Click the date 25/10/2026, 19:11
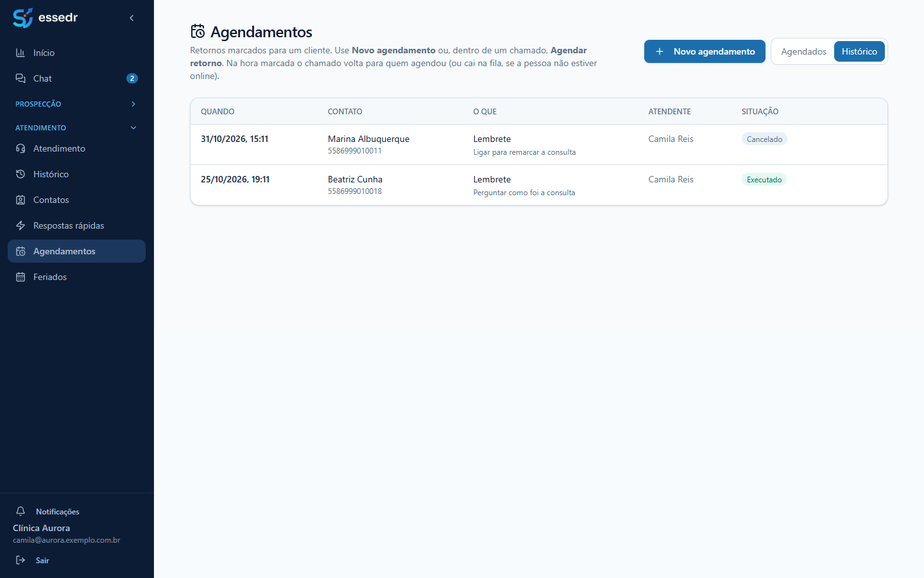Screen dimensions: 924x578 (x=235, y=179)
